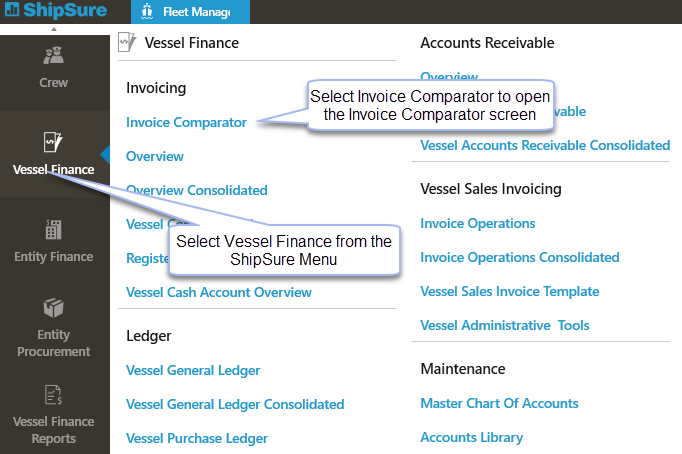Click the Entity Procurement box icon
This screenshot has height=454, width=682.
54,307
